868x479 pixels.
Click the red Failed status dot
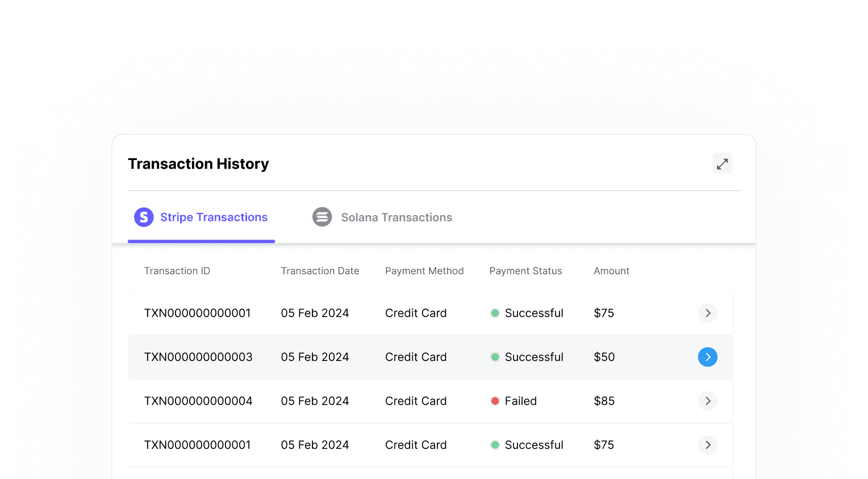coord(495,401)
